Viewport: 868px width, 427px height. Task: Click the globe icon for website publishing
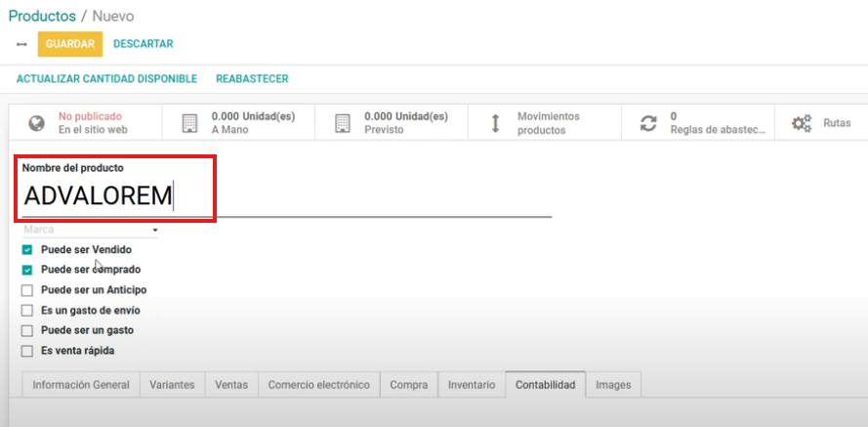37,123
